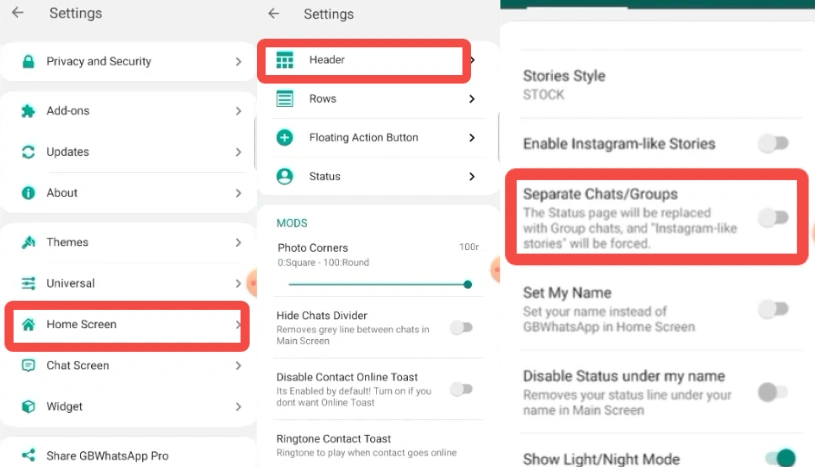815x467 pixels.
Task: Toggle Hide Chats Divider switch
Action: click(461, 327)
